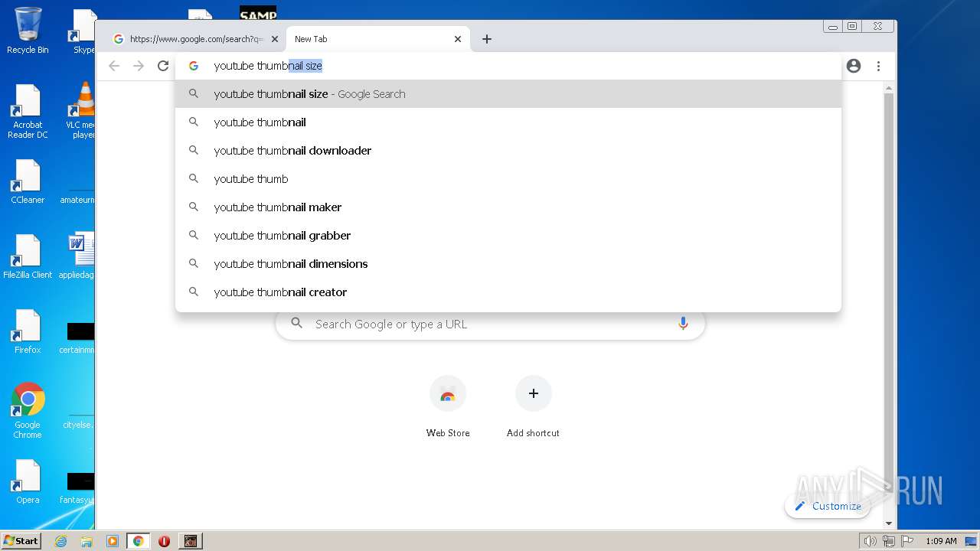Open the Recycle Bin desktop icon
This screenshot has width=980, height=551.
pyautogui.click(x=28, y=31)
